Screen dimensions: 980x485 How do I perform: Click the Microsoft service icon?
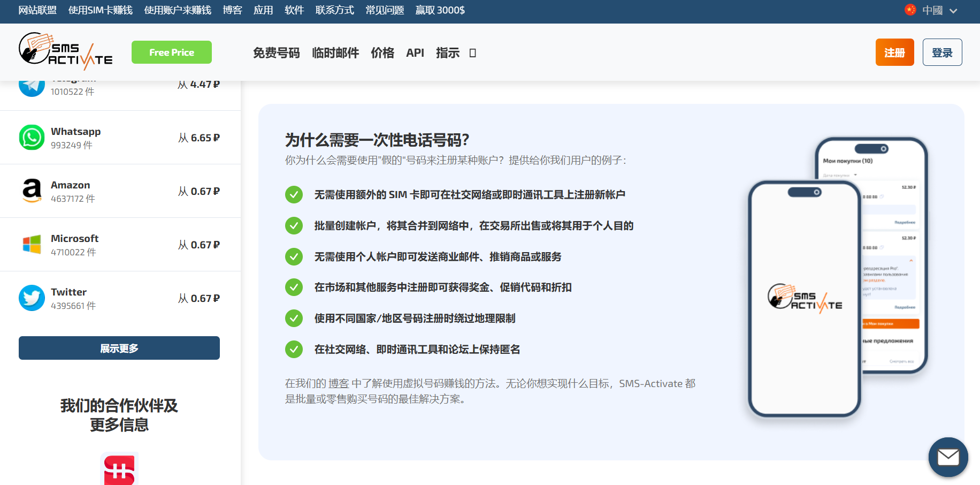click(32, 245)
